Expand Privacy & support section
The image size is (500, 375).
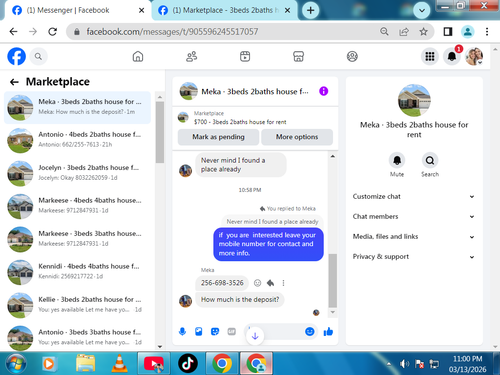pos(413,257)
